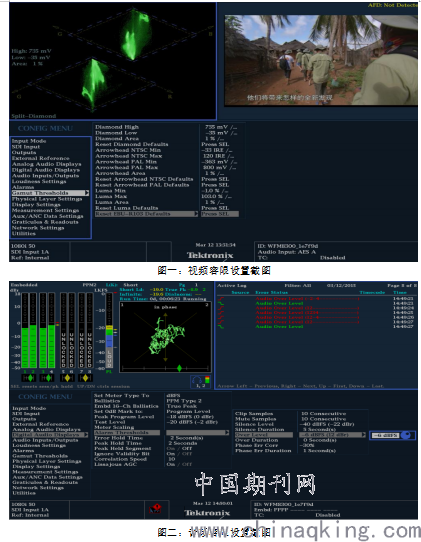Viewport: 421px width, 542px height.
Task: Click the Error Status column header
Action: click(271, 292)
